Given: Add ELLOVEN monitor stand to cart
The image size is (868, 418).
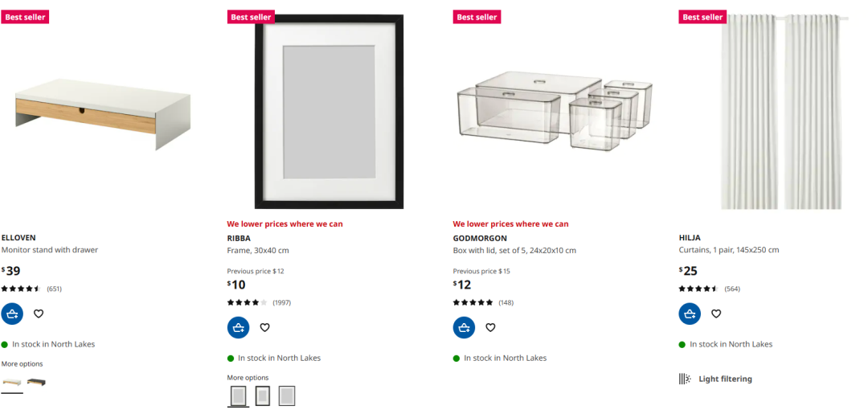Looking at the screenshot, I should point(12,314).
